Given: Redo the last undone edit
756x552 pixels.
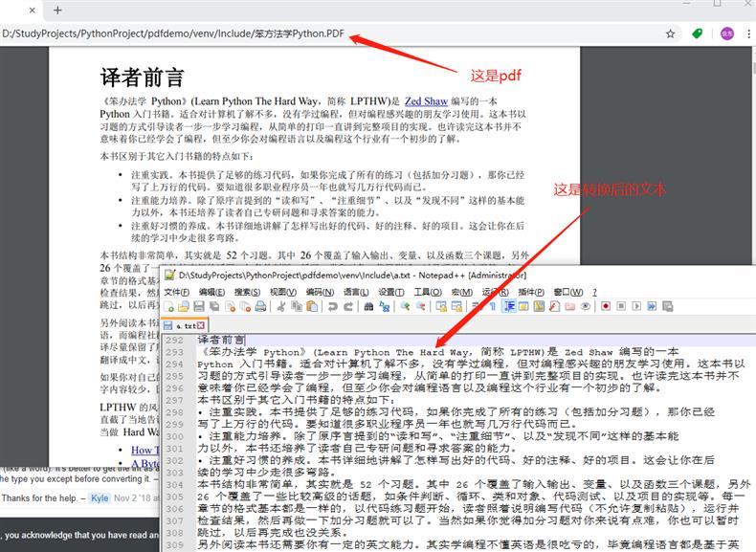Looking at the screenshot, I should pyautogui.click(x=349, y=306).
